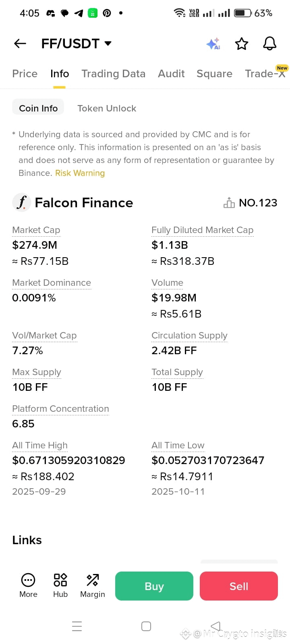
Task: Open the Hub grid icon
Action: [60, 580]
